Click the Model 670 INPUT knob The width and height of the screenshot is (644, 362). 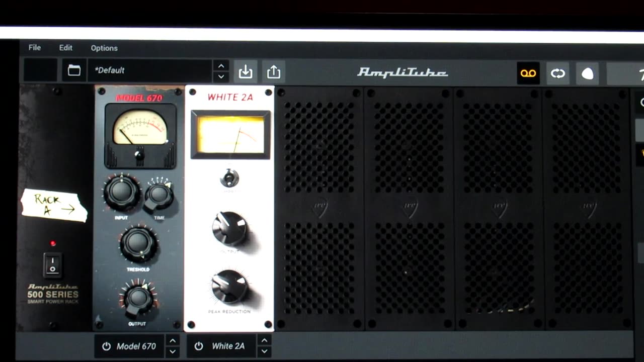click(x=121, y=193)
